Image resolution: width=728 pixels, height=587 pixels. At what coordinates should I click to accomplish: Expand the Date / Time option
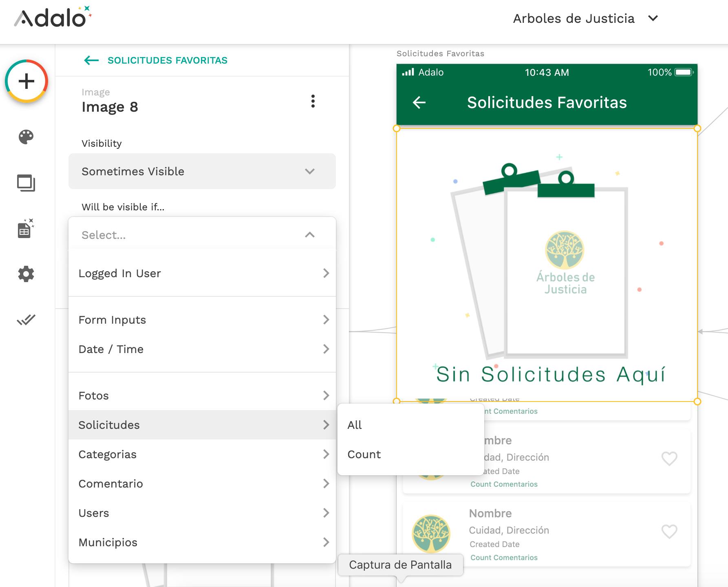[202, 349]
